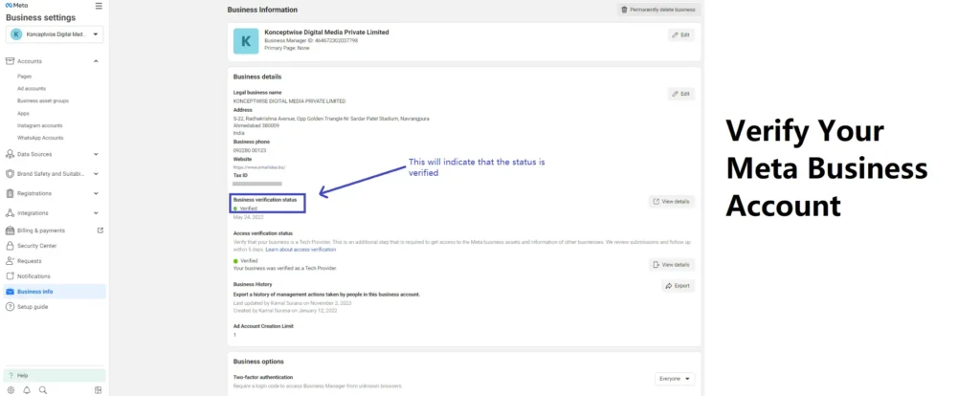Click the Data Sources icon
Image resolution: width=980 pixels, height=396 pixels.
(10, 154)
